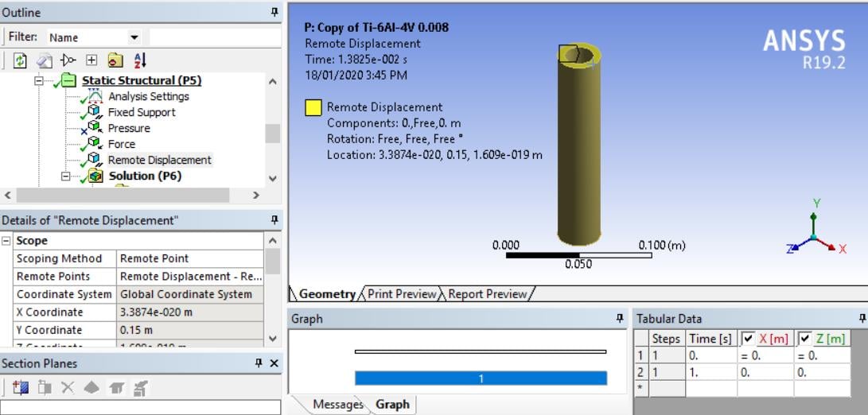Click the empty Section Planes list box
The width and height of the screenshot is (868, 415).
point(141,408)
